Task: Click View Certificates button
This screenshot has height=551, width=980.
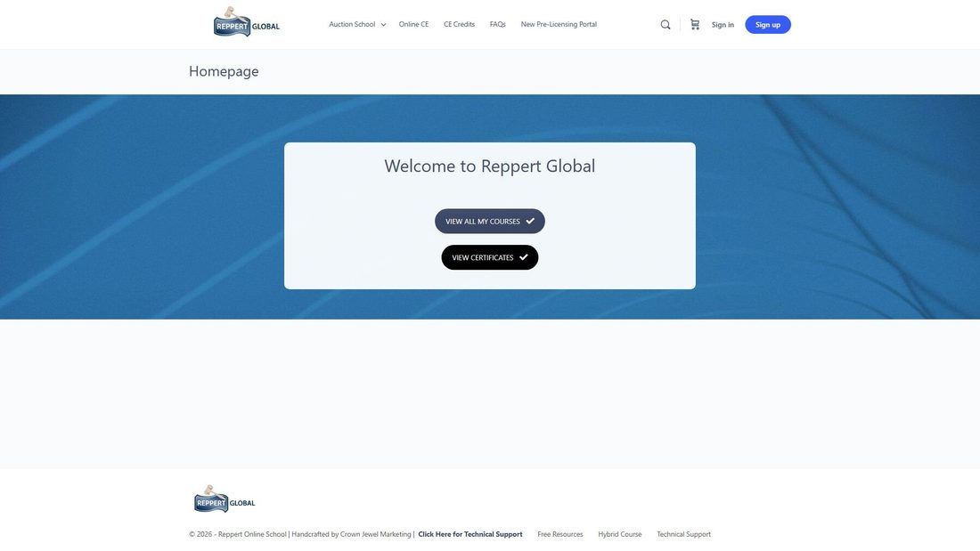Action: [x=489, y=257]
